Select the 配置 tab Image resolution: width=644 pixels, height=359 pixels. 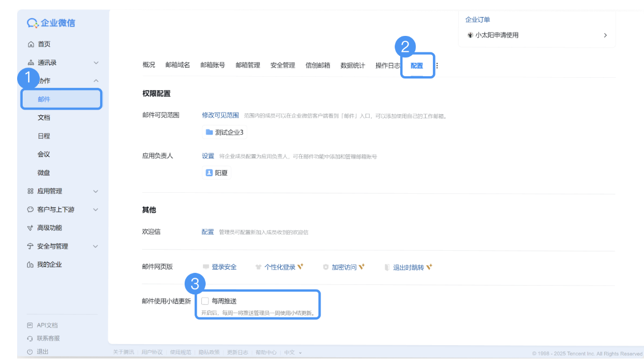click(417, 66)
